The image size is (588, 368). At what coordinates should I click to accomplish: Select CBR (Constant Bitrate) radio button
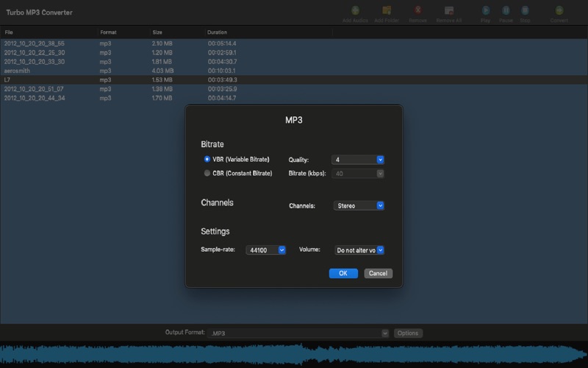(207, 173)
